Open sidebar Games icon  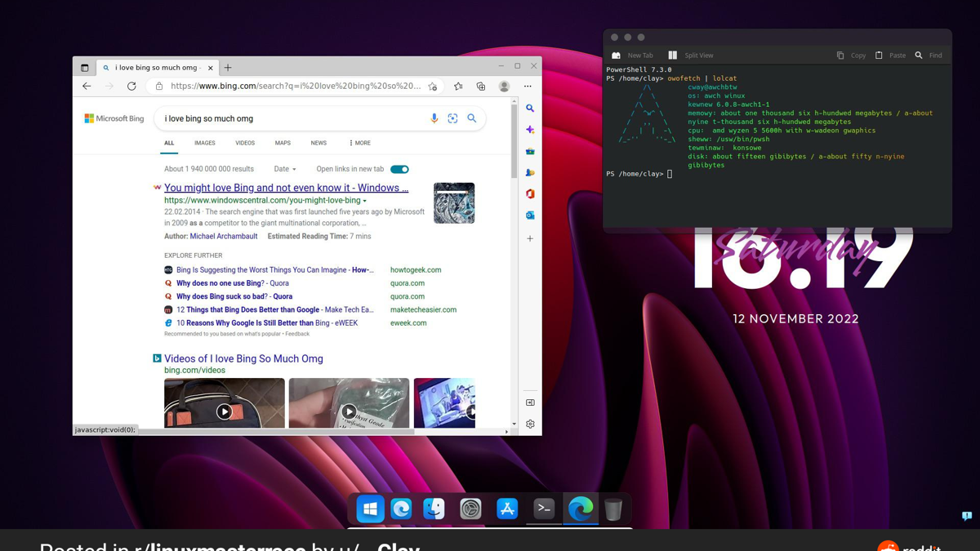pos(530,172)
